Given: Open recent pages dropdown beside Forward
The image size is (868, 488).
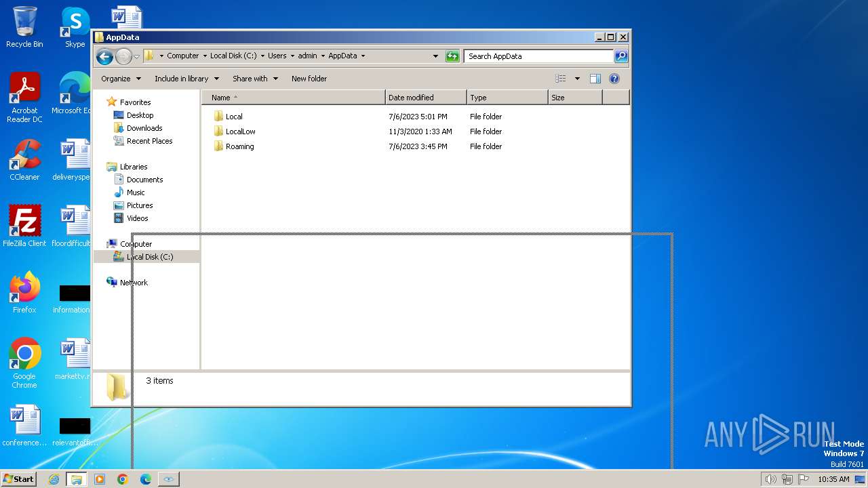Looking at the screenshot, I should point(136,56).
